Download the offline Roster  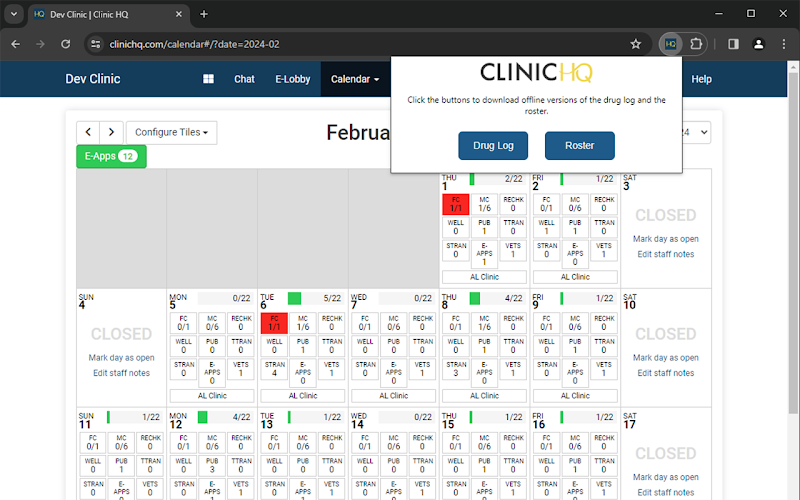pyautogui.click(x=579, y=145)
